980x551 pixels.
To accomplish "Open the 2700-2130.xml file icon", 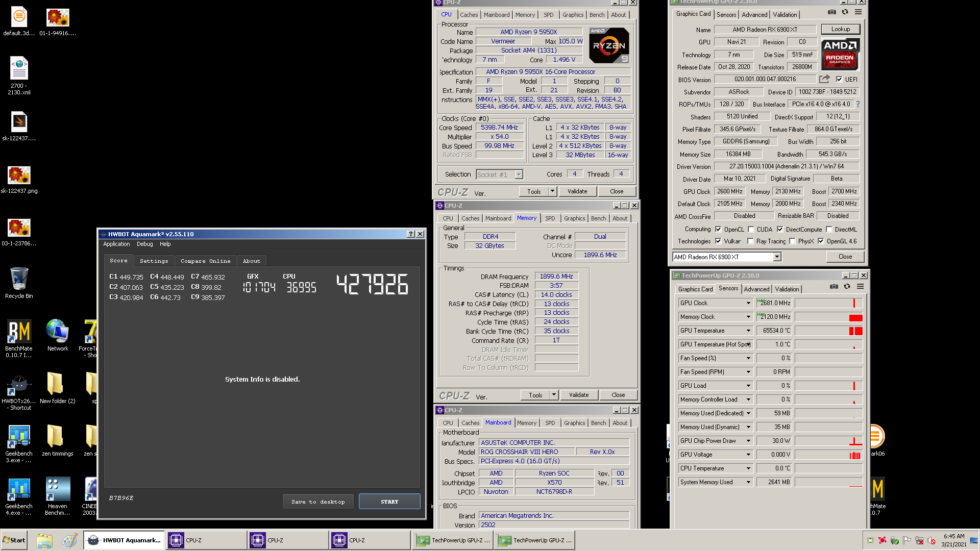I will point(19,76).
